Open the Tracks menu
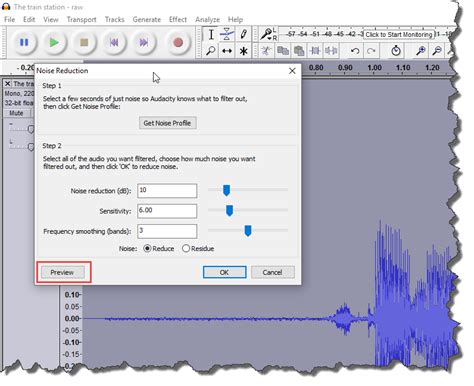Viewport: 474px width, 386px height. pyautogui.click(x=115, y=20)
